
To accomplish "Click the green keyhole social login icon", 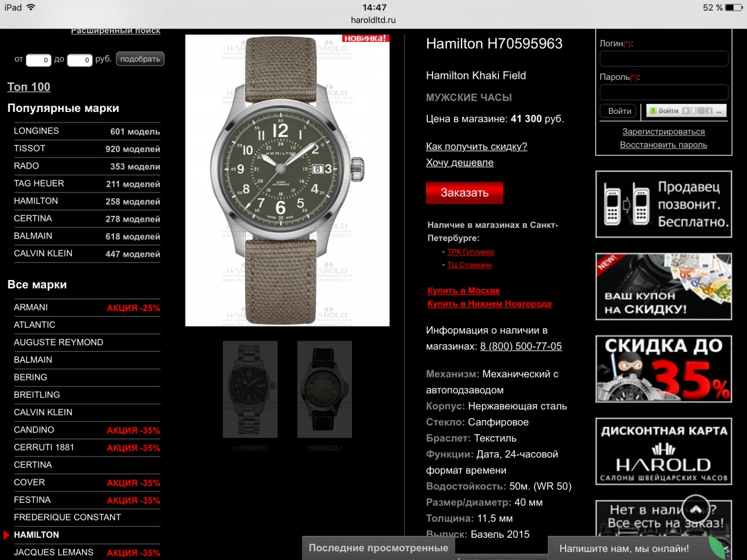I will point(653,111).
